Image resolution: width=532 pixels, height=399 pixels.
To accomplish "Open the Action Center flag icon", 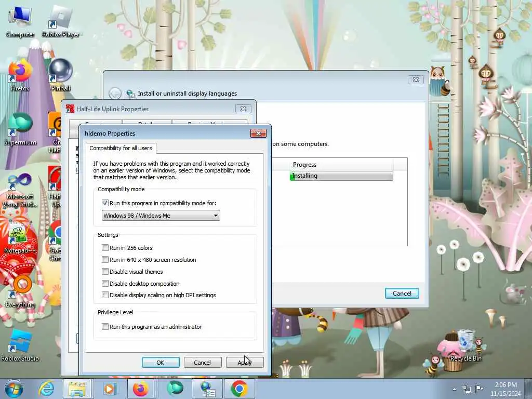I will pos(479,389).
